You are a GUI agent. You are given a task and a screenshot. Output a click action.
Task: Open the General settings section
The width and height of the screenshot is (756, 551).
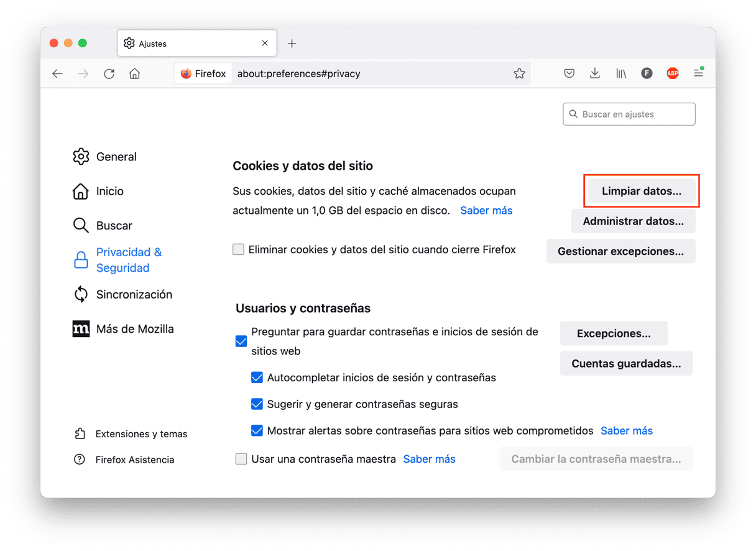point(104,157)
